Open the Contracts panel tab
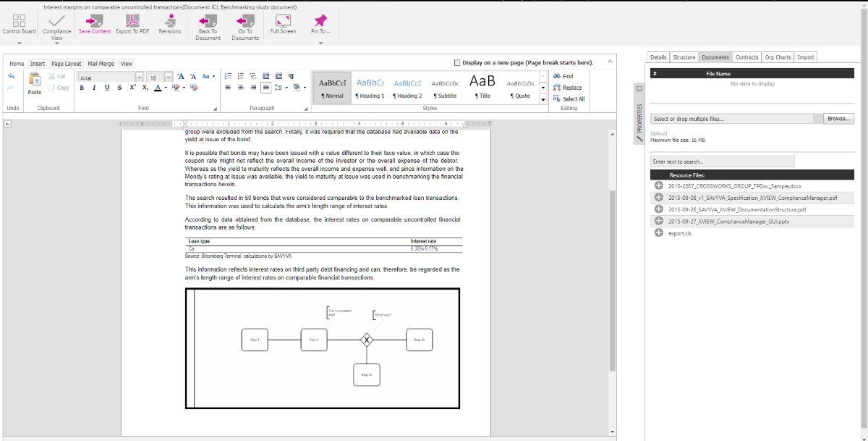Image resolution: width=868 pixels, height=441 pixels. click(x=747, y=57)
